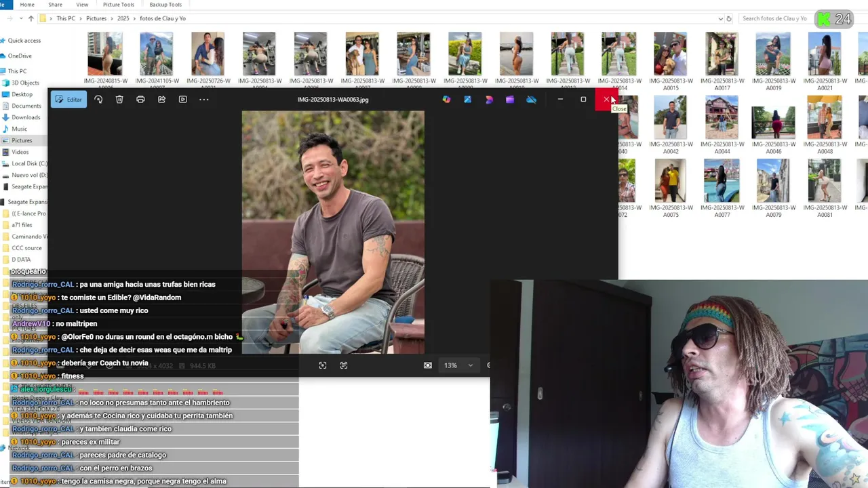Select OneDrive in navigation pane
Image resolution: width=868 pixels, height=488 pixels.
pos(20,56)
